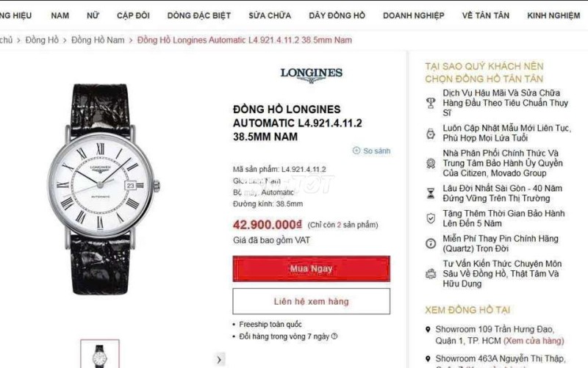Click the hourglass icon beside Lâu Đời Nhất Sài Gòn
The width and height of the screenshot is (588, 368).
tap(431, 193)
